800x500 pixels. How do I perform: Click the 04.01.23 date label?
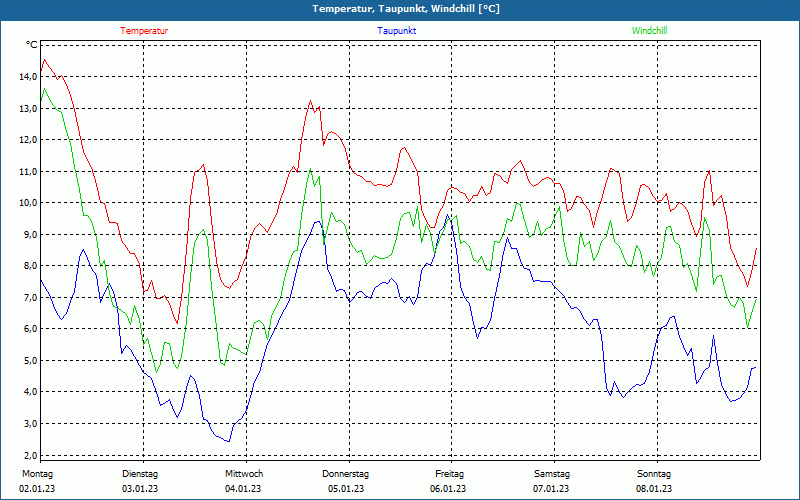coord(243,489)
